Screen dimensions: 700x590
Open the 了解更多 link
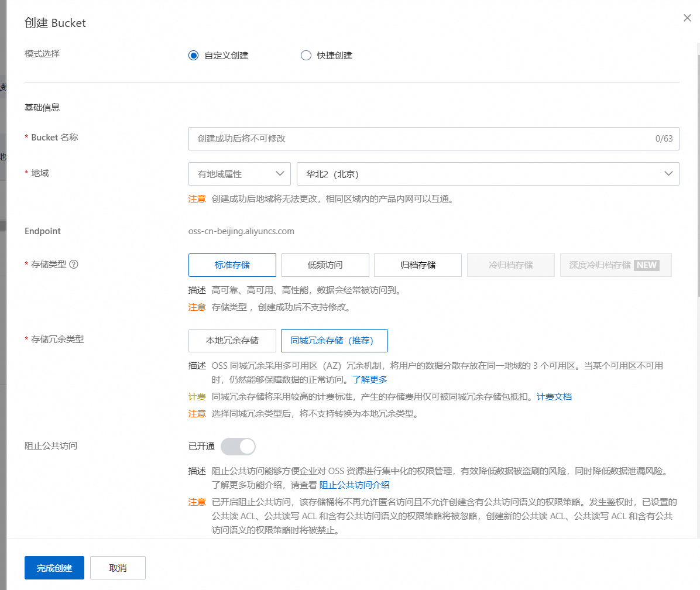369,379
